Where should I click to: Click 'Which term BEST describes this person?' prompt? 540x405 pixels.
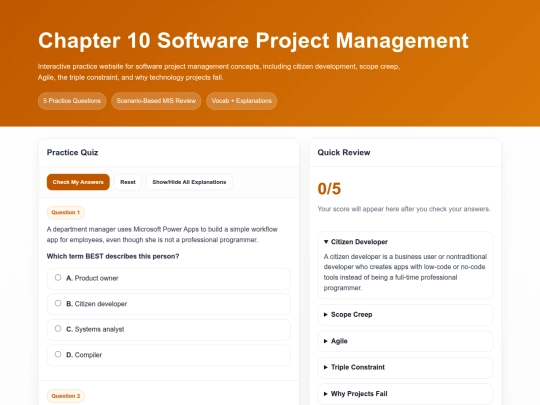tap(113, 256)
